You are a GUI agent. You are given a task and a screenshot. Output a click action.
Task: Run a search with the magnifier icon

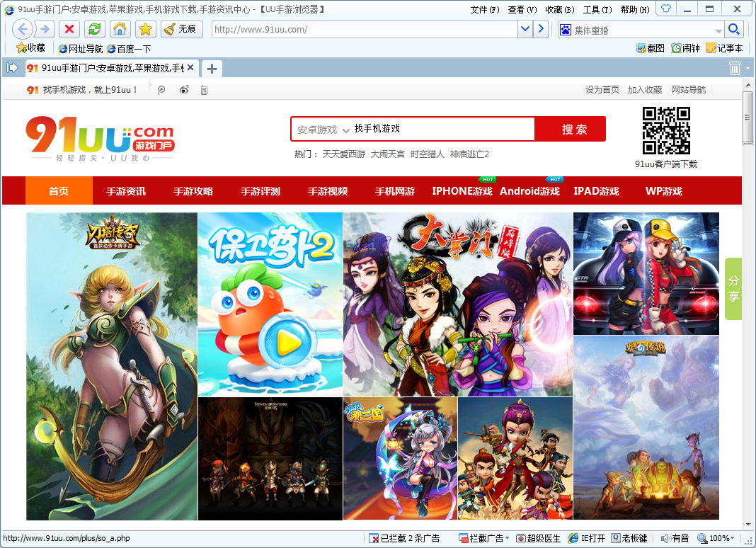pos(734,30)
